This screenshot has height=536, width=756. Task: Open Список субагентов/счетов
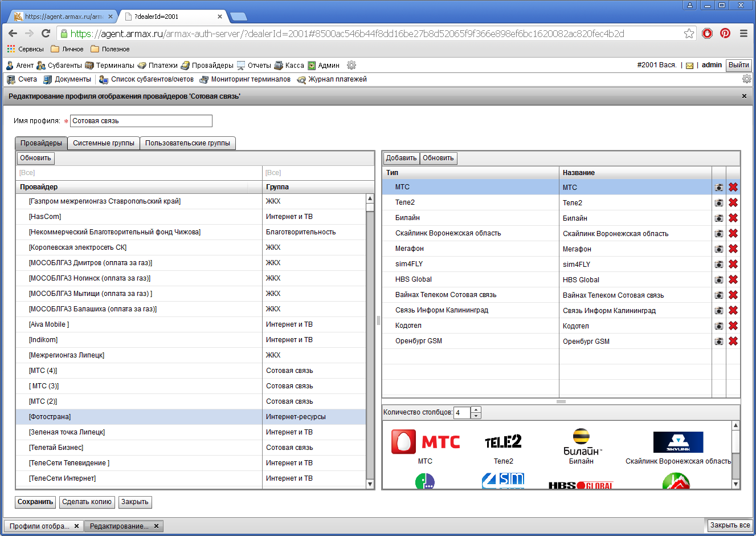[146, 79]
